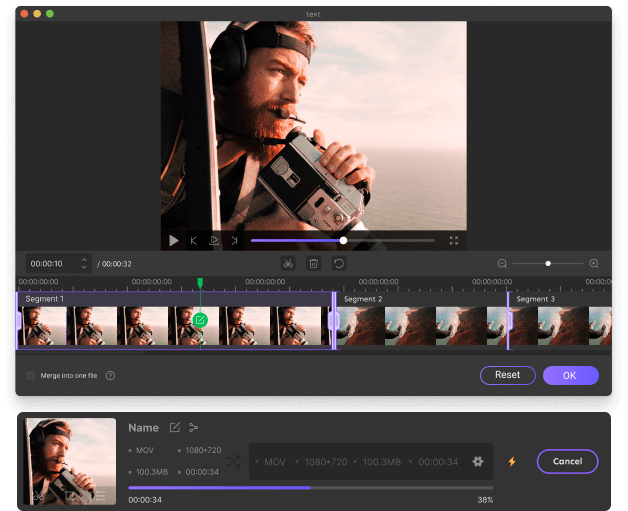Click the undo reset arrow icon
This screenshot has height=511, width=628.
339,264
